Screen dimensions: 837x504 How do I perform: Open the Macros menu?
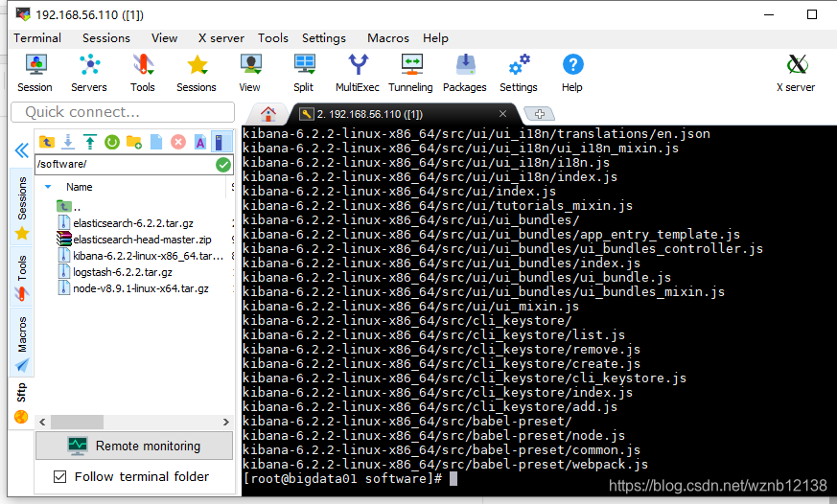coord(388,38)
